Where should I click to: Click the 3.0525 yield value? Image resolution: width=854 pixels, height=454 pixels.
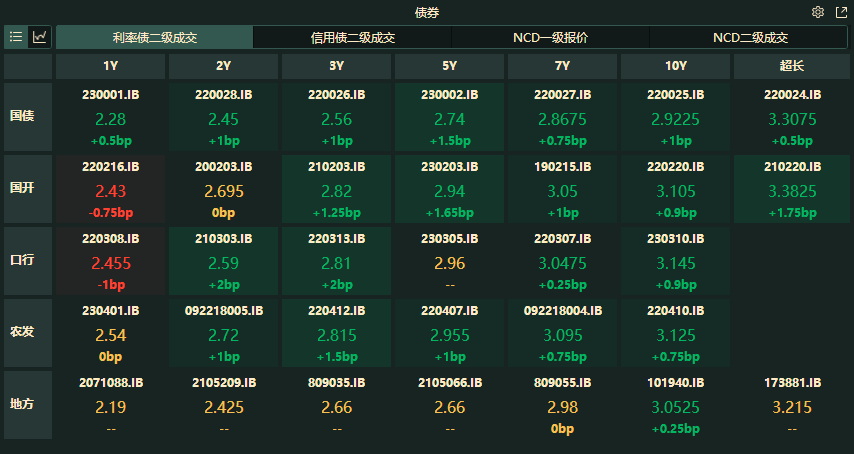click(675, 407)
